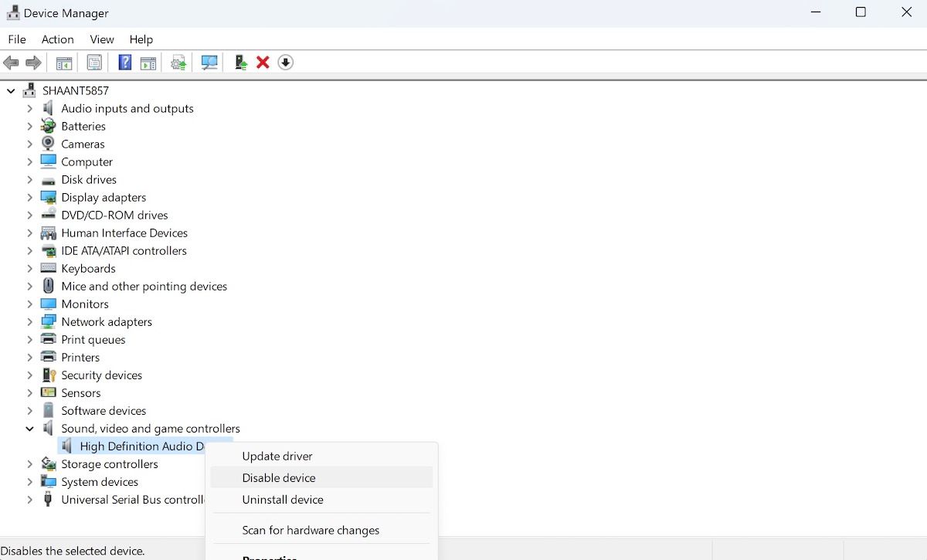Open the View menu

click(101, 39)
